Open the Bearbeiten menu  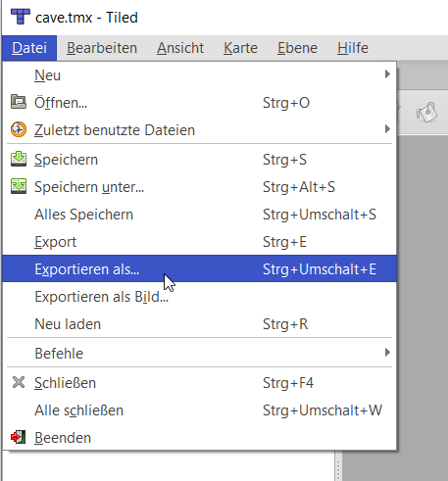tap(102, 48)
